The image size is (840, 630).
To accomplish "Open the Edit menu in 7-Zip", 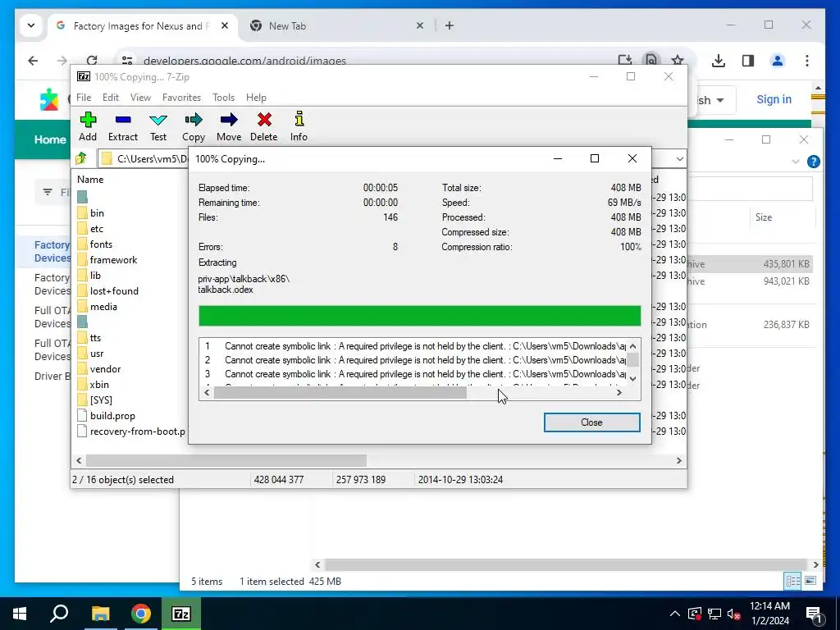I will tap(111, 98).
